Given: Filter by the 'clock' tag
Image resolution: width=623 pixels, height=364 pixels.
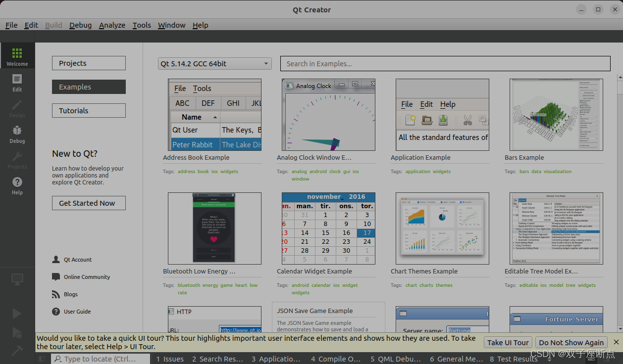Looking at the screenshot, I should 335,172.
